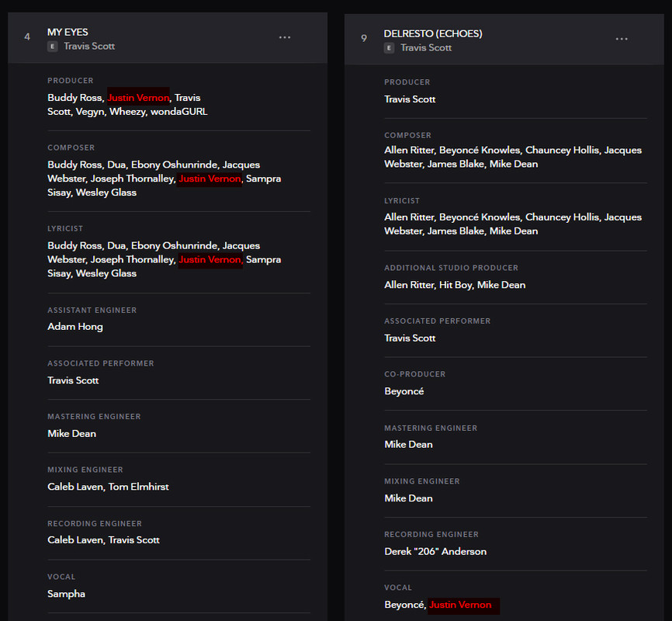Click Allen Ritter under Additional Studio Producer
This screenshot has width=672, height=621.
(x=409, y=285)
